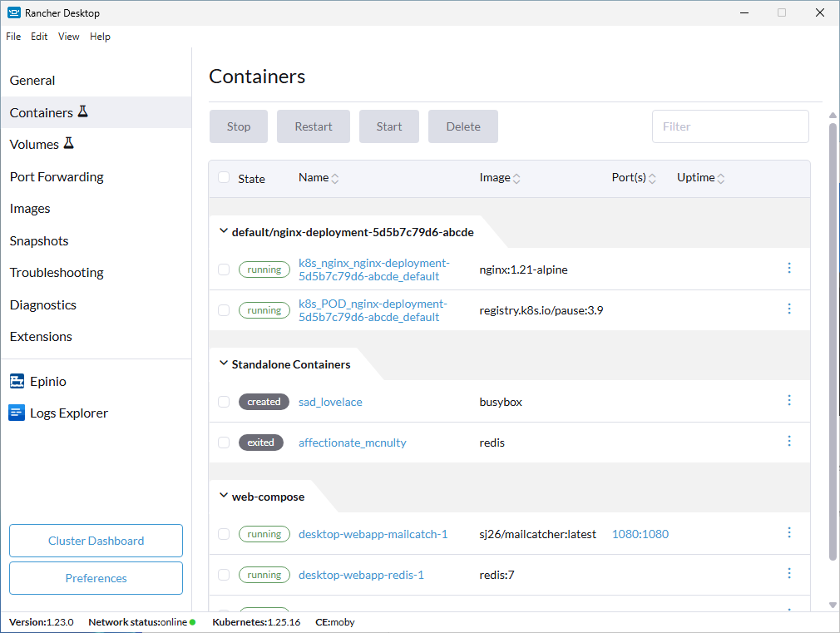Open actions menu for desktop-webapp-redis-1
840x633 pixels.
(x=789, y=573)
